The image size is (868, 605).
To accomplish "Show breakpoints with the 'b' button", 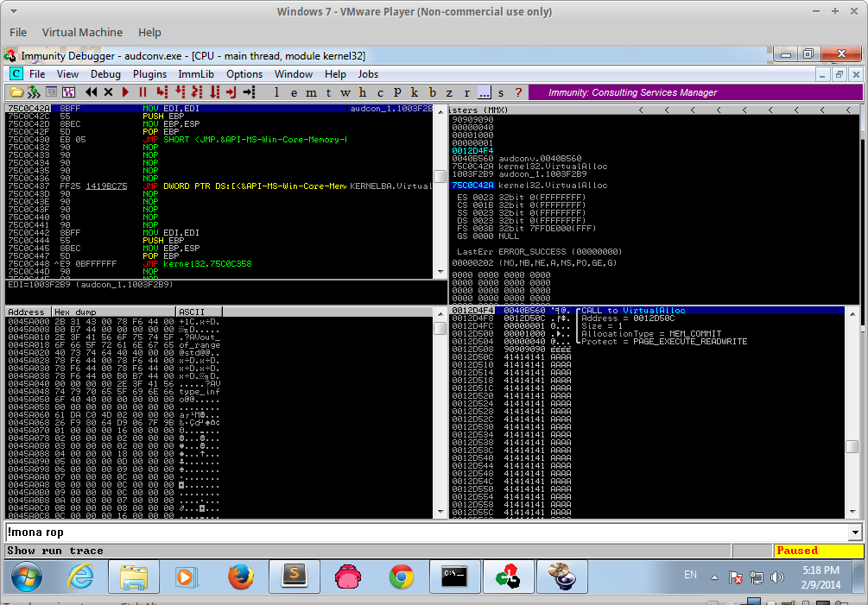I will click(433, 92).
